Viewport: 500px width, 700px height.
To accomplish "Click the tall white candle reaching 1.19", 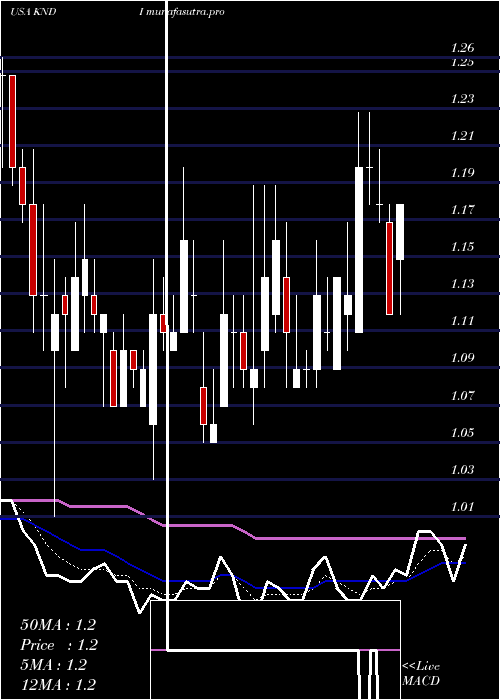I will [359, 250].
